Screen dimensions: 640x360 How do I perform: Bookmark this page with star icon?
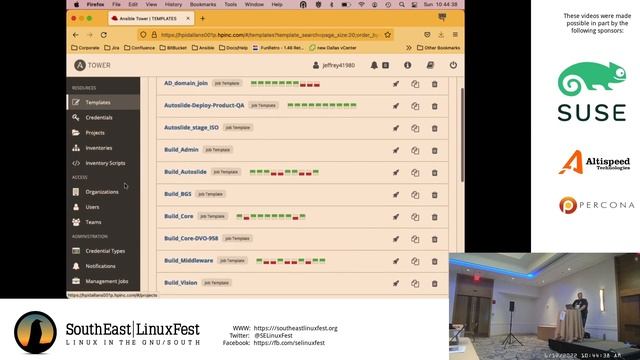387,35
